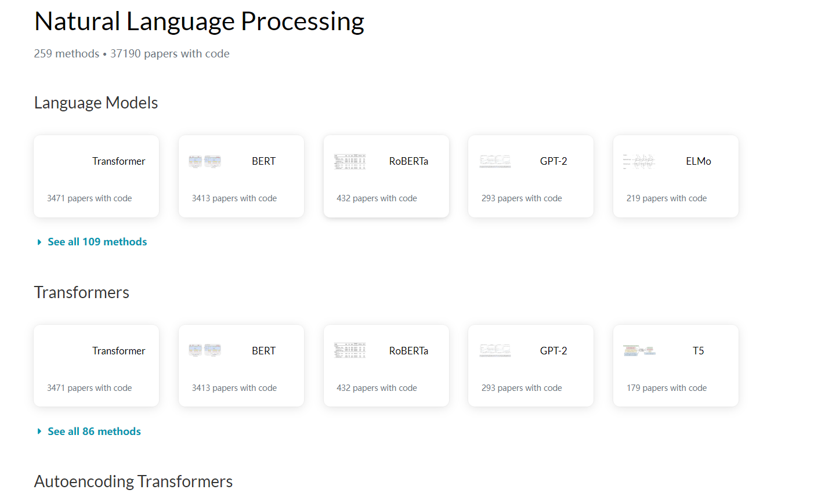The width and height of the screenshot is (814, 504).
Task: Open the RoBERTa card showing 432 papers
Action: pos(386,176)
